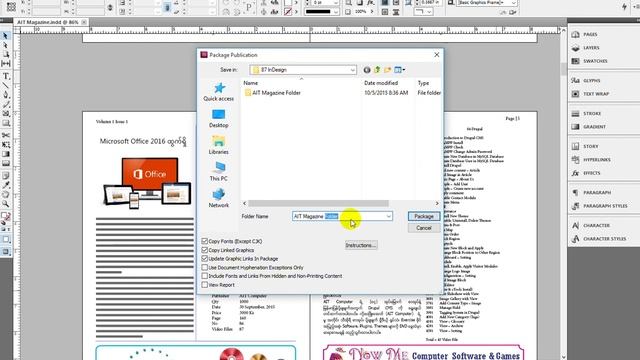
Task: Click the Package button
Action: [x=424, y=216]
